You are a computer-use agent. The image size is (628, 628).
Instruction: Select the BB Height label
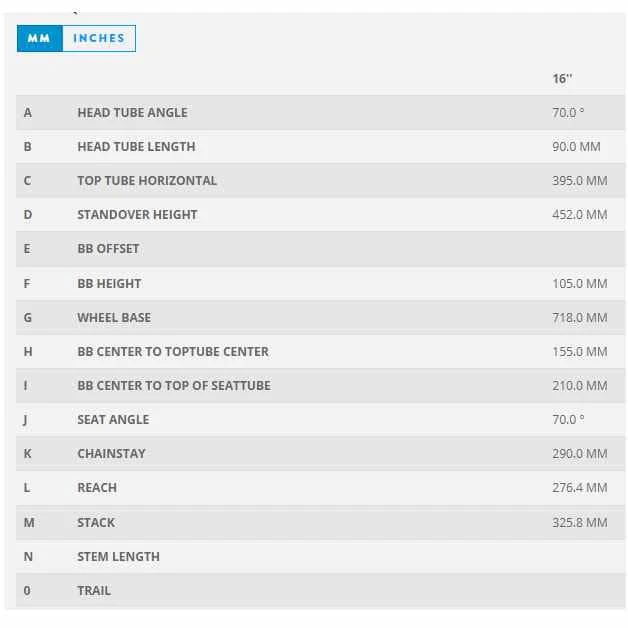pos(109,284)
